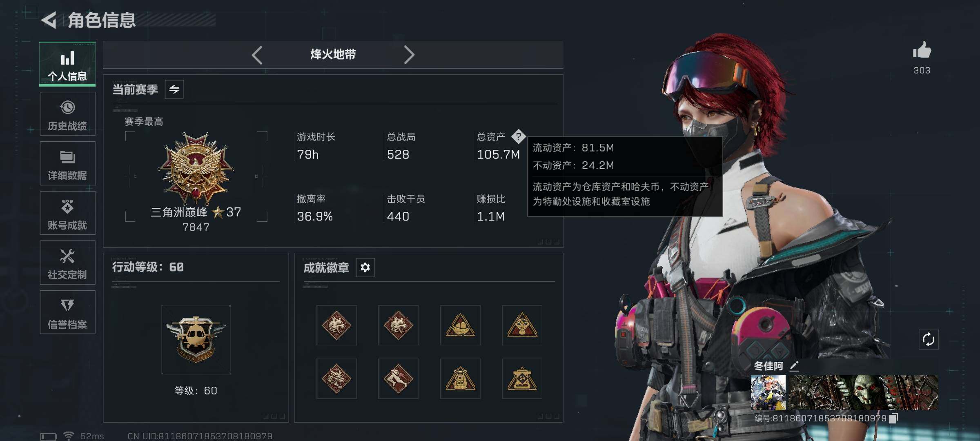The image size is (980, 441).
Task: Click the thumbs-up like icon
Action: pyautogui.click(x=922, y=51)
